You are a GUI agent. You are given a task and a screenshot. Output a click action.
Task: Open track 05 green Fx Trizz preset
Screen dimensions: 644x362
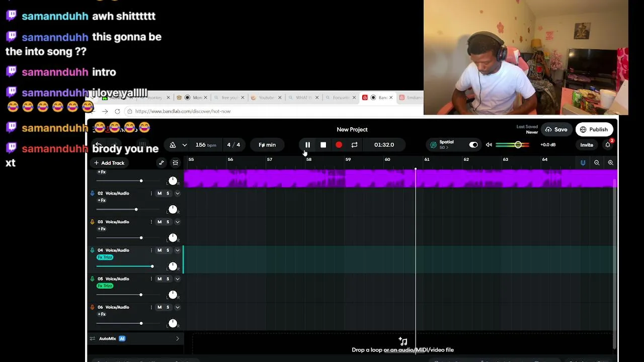(105, 286)
